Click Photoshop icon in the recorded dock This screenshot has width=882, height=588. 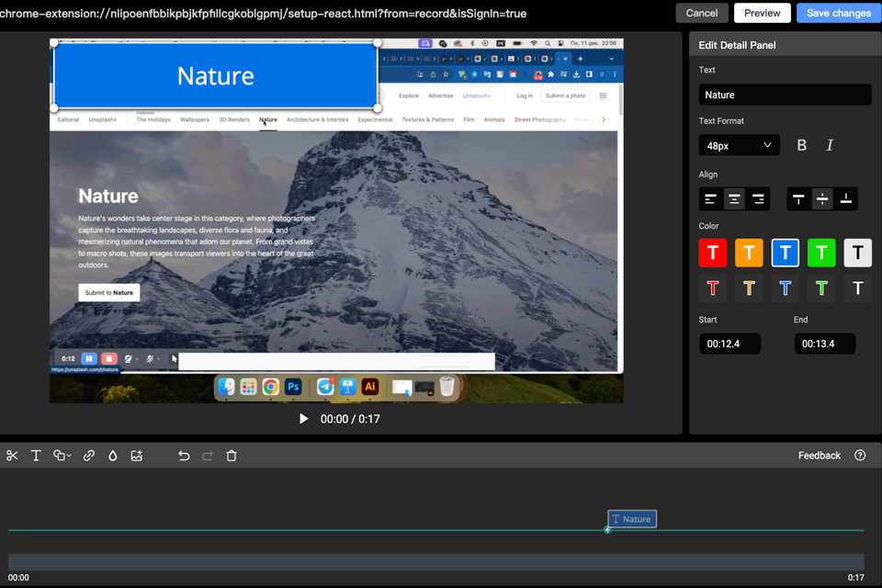coord(293,387)
